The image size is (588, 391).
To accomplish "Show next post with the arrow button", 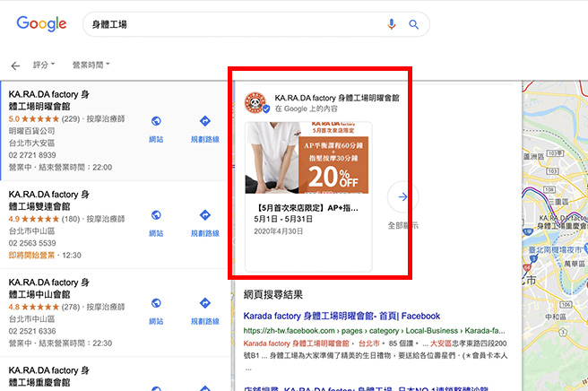I will (x=402, y=196).
